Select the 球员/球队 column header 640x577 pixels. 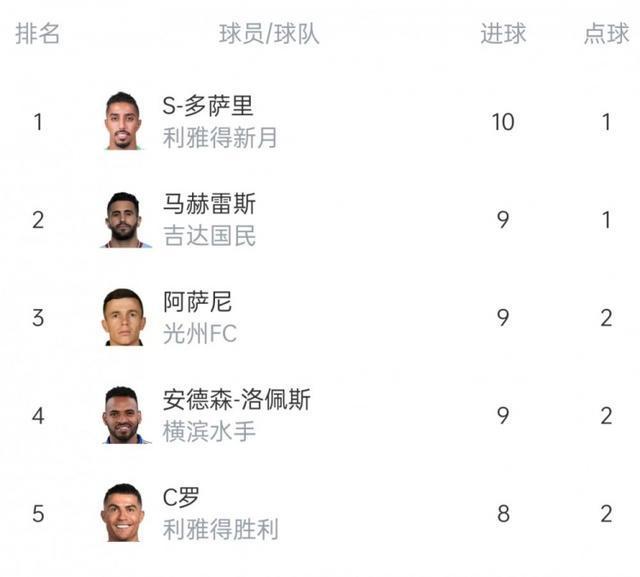pyautogui.click(x=269, y=33)
